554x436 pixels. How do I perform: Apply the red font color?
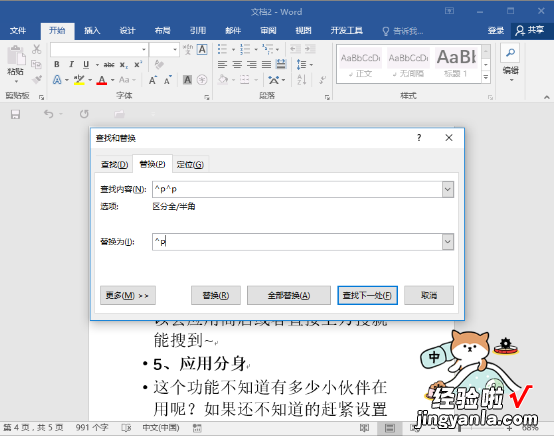tap(102, 80)
